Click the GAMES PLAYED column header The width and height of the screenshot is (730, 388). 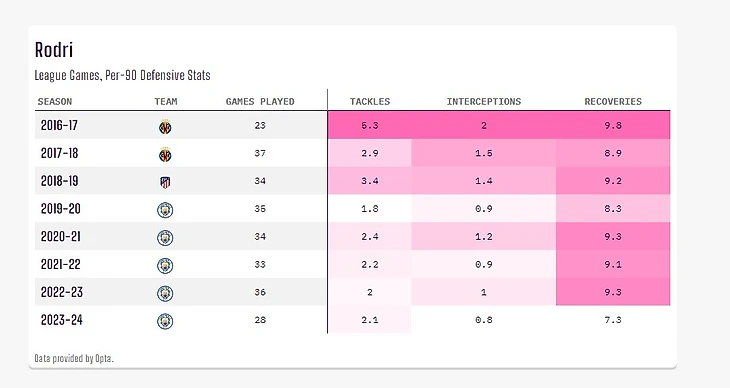pyautogui.click(x=260, y=102)
